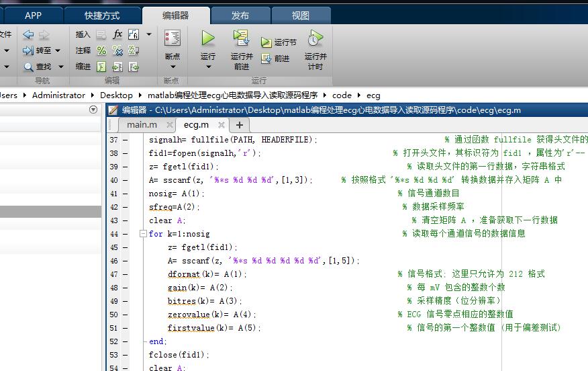588x371 pixels.
Task: Expand the 查找 dropdown arrow
Action: 61,67
